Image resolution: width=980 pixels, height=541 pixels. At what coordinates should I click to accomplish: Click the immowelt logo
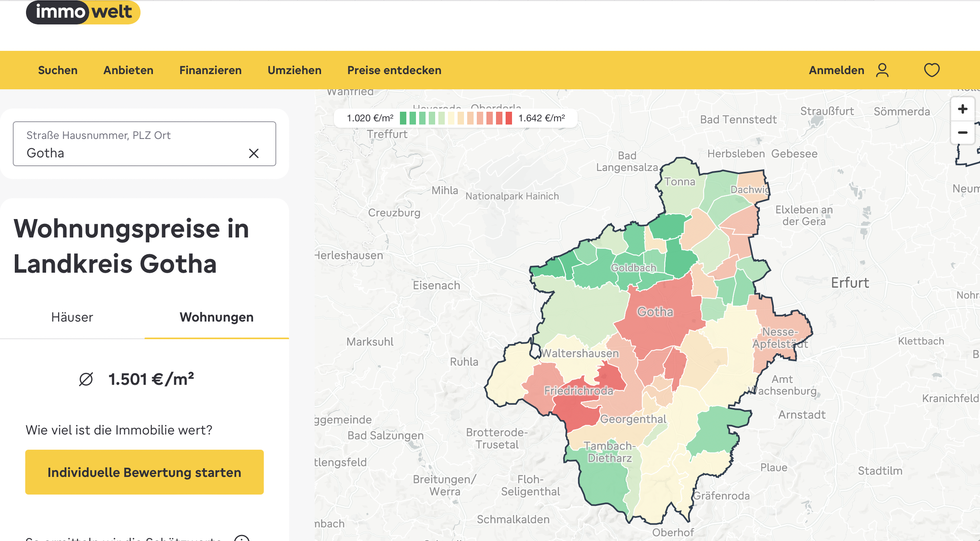(x=83, y=12)
